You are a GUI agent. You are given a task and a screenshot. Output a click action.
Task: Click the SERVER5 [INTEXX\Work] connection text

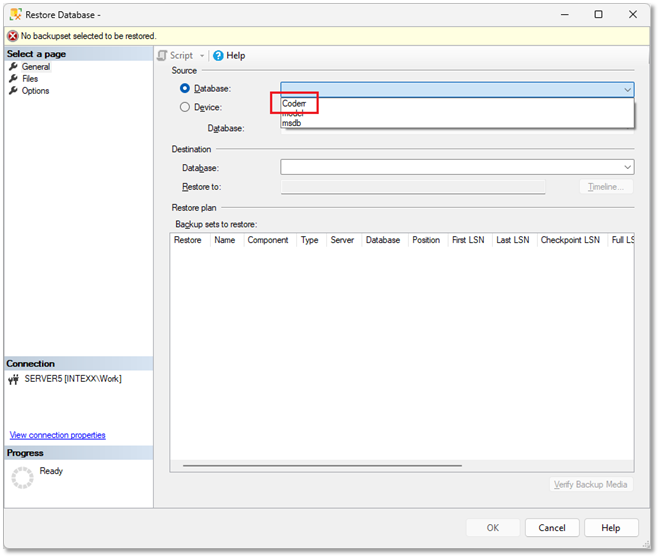(x=73, y=379)
